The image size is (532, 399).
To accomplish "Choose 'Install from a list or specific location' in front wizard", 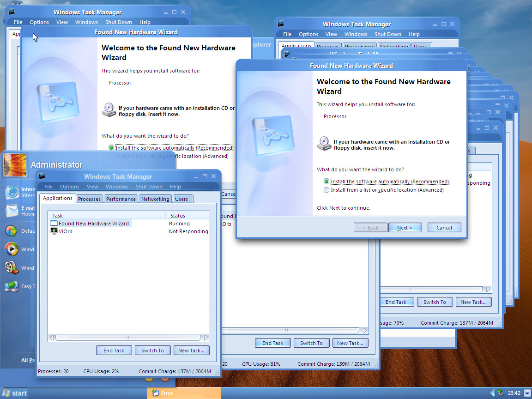I will click(x=326, y=190).
